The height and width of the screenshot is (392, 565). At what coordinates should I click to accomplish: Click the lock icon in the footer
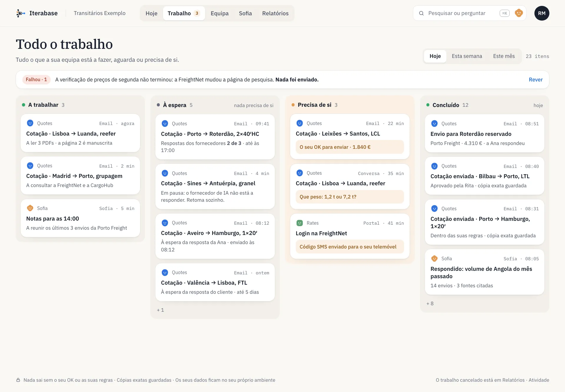(18, 380)
